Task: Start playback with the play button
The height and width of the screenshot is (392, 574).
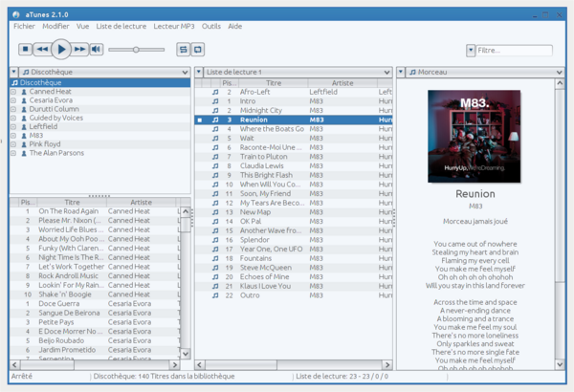Action: pyautogui.click(x=61, y=49)
